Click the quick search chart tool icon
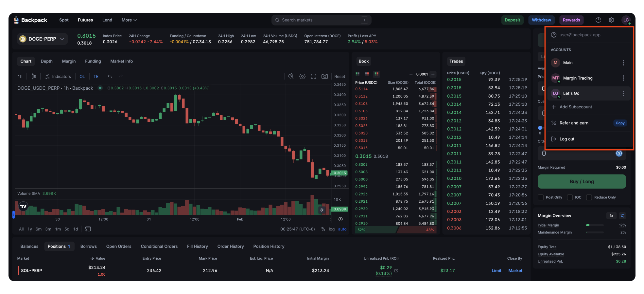Image resolution: width=644 pixels, height=294 pixels. coord(291,76)
